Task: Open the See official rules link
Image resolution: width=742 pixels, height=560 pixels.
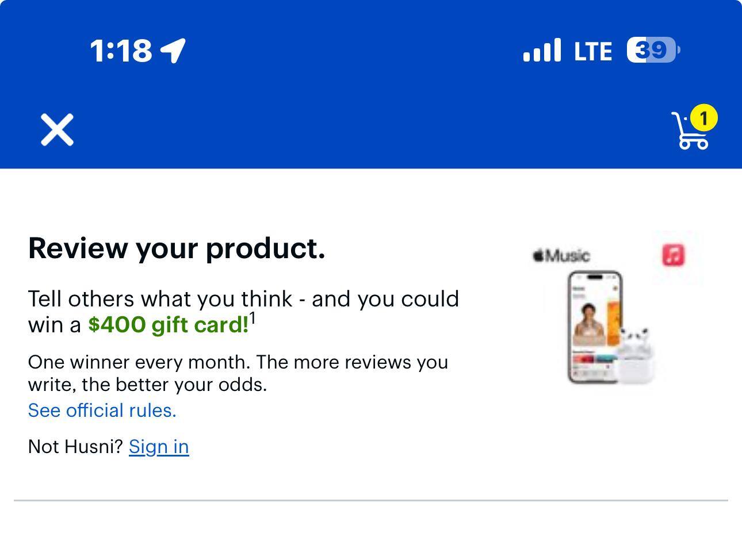Action: click(x=102, y=411)
